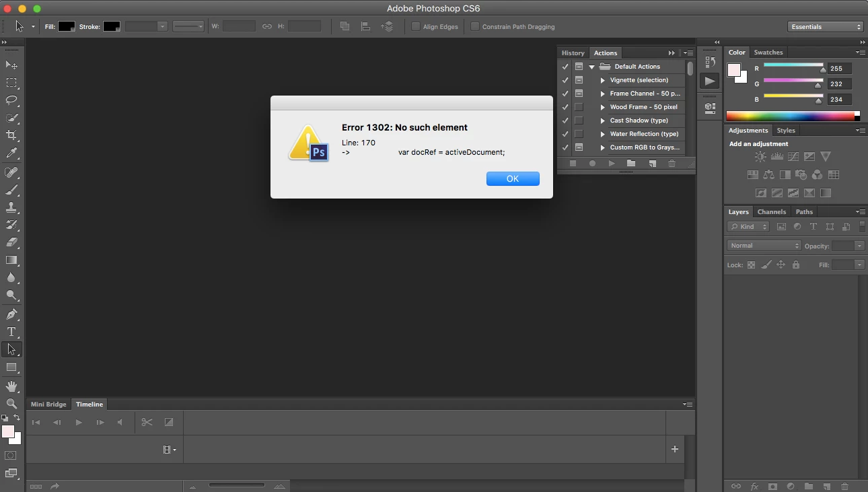Switch to the Channels tab

(772, 211)
